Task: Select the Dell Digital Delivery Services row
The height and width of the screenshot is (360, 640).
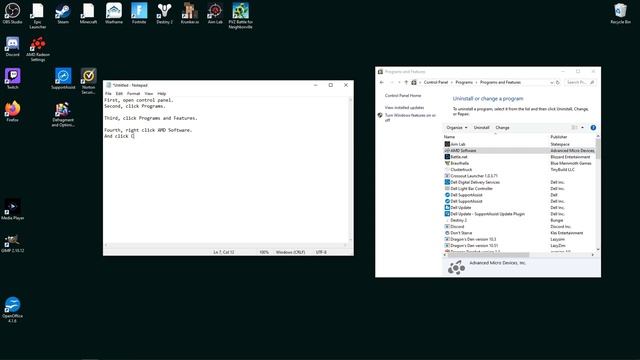Action: [x=519, y=182]
